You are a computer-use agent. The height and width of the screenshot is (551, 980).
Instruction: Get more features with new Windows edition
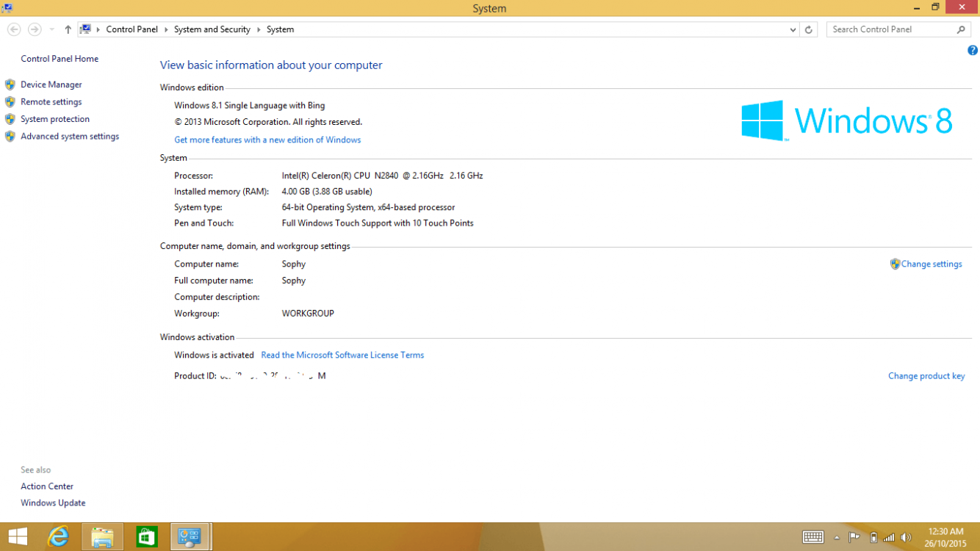[267, 140]
